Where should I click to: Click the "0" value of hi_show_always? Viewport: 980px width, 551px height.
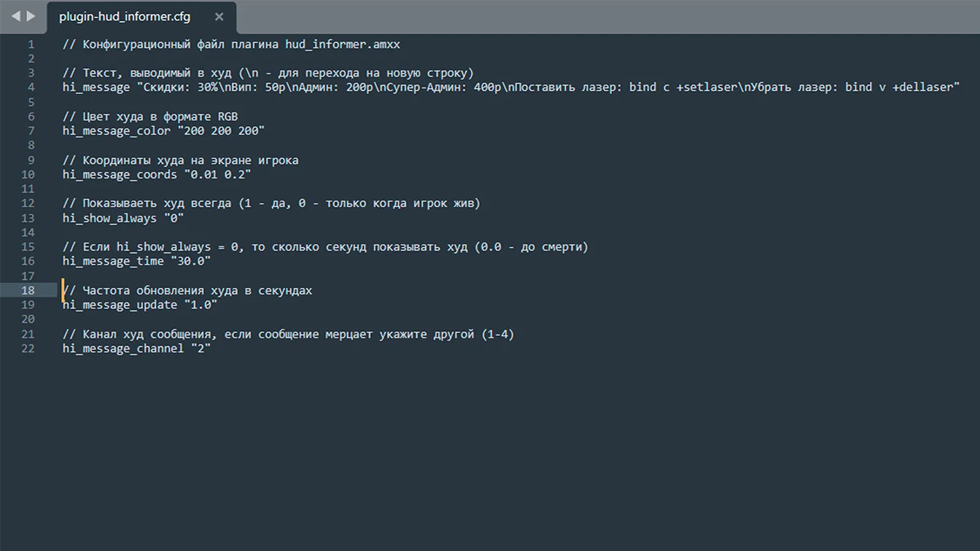(174, 218)
